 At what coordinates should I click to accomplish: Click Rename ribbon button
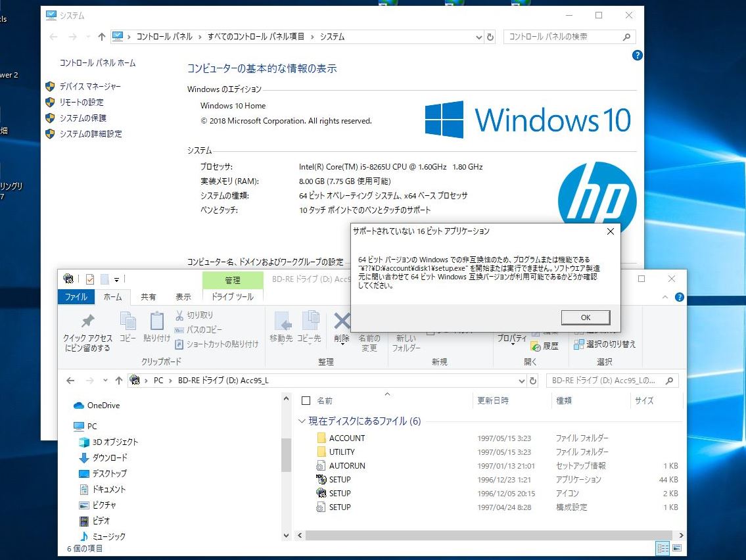(x=369, y=342)
